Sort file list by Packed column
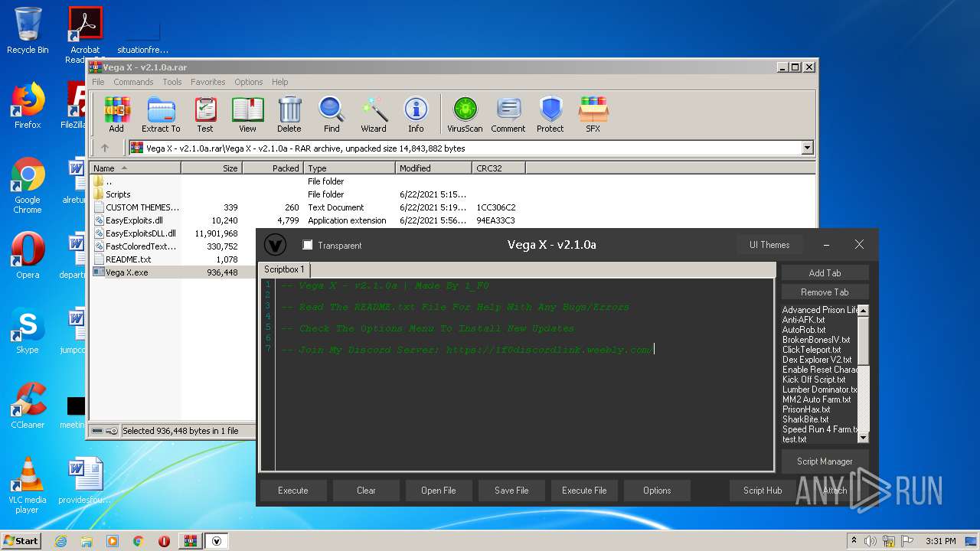 pyautogui.click(x=273, y=168)
